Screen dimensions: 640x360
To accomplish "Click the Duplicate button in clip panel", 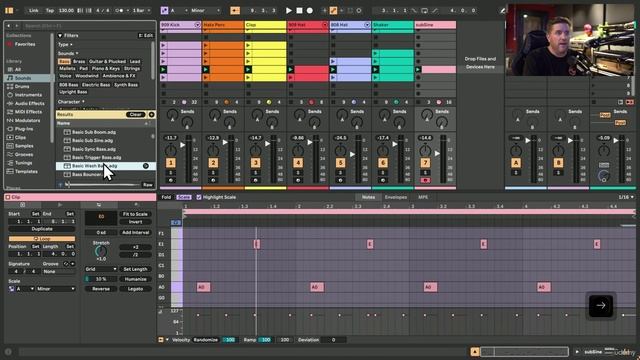I will click(x=42, y=229).
